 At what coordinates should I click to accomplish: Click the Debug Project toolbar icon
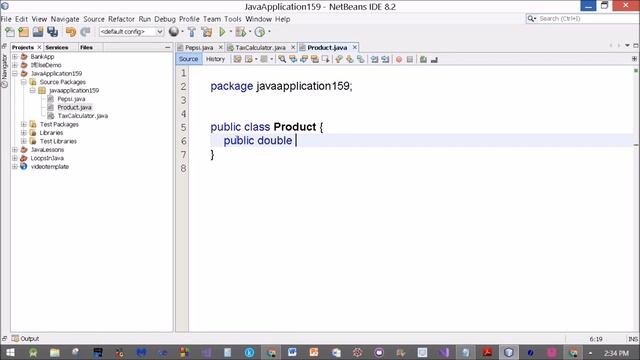tap(241, 32)
